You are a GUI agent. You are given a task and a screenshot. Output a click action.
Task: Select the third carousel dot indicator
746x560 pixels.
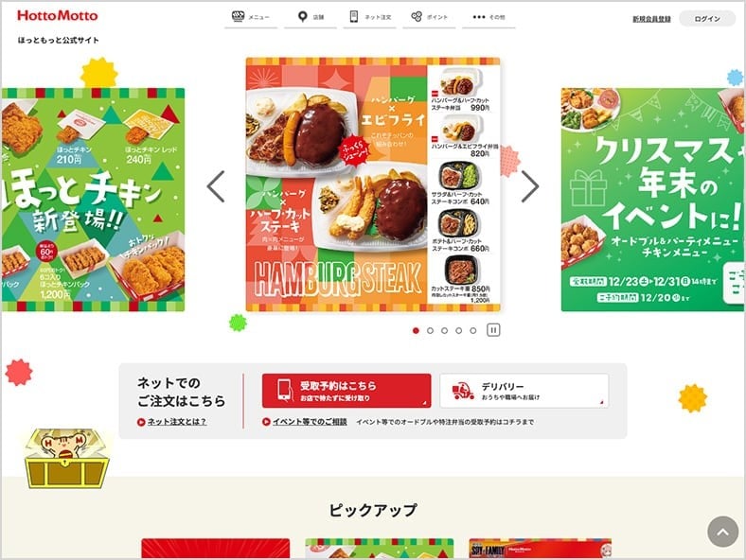[444, 330]
